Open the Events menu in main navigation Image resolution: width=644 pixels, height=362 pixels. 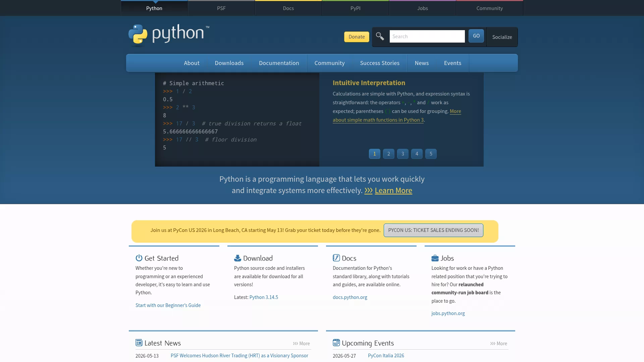coord(452,63)
